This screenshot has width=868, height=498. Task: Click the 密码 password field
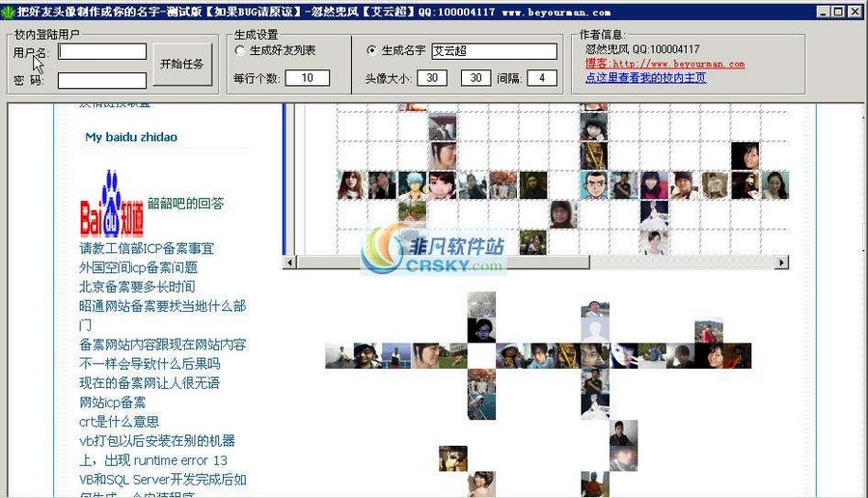(x=102, y=80)
